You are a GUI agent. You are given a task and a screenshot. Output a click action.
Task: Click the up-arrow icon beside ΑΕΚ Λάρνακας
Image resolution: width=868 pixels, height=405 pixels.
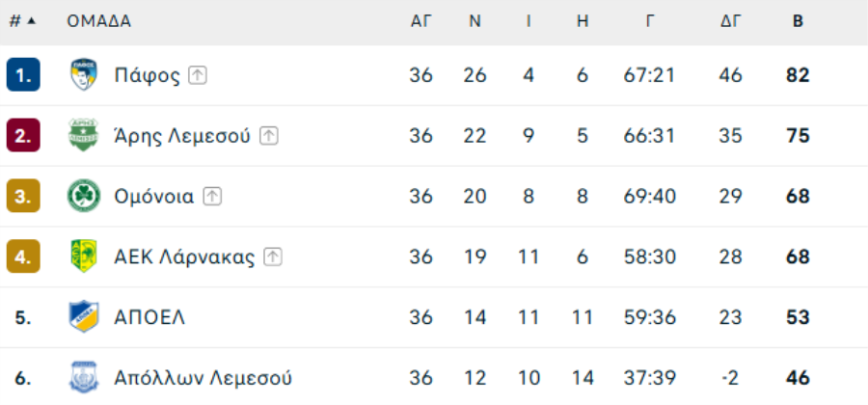[273, 256]
